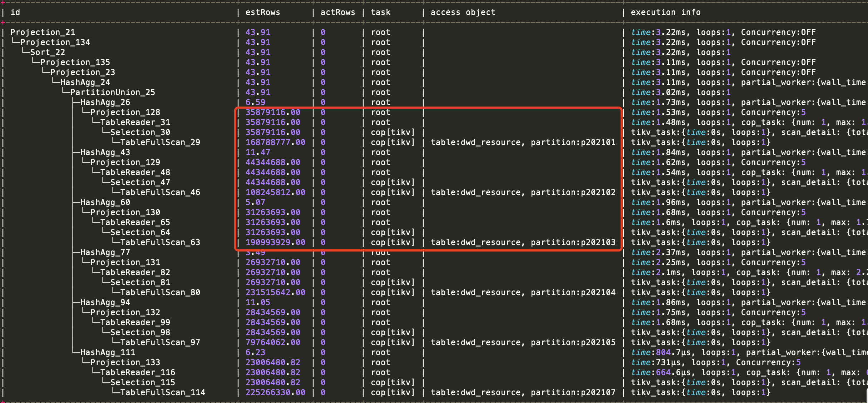868x403 pixels.
Task: Click estRows value 190993929.00
Action: point(275,242)
